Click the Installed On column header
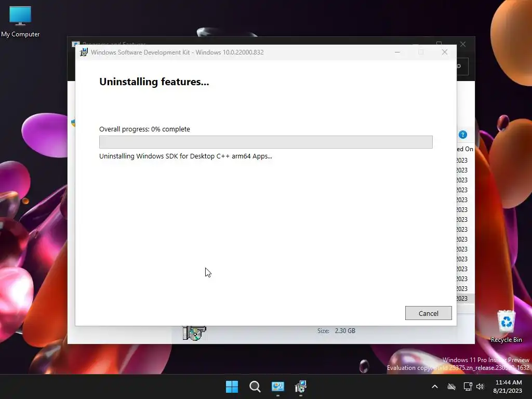The height and width of the screenshot is (399, 532). [465, 149]
